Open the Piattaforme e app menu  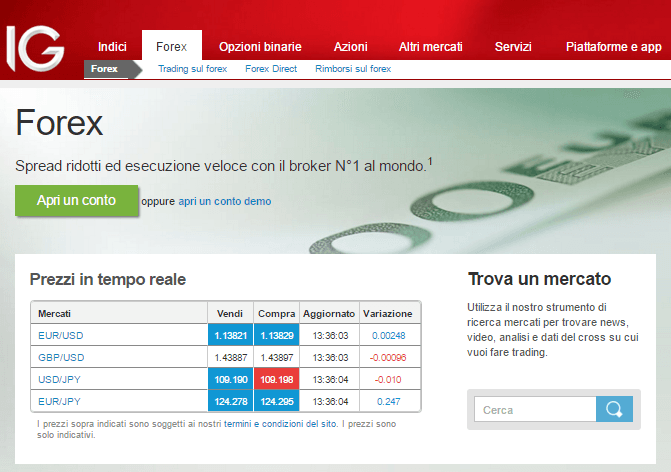point(614,47)
